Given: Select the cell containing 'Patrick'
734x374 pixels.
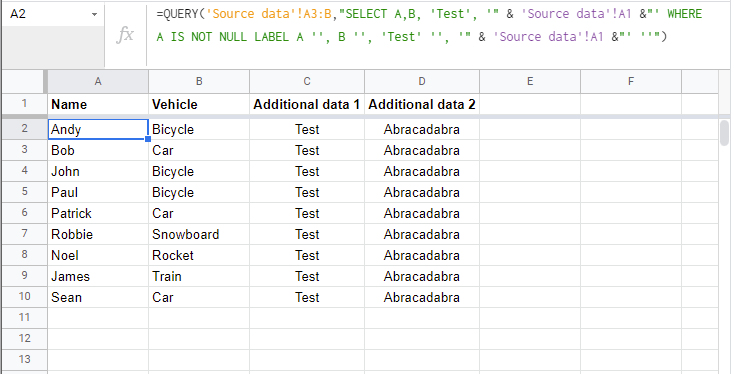Looking at the screenshot, I should point(98,213).
